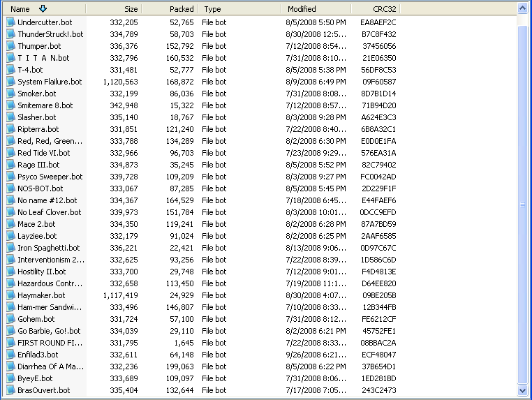
Task: Select file name Ham-mer Sandwi…
Action: coord(50,307)
